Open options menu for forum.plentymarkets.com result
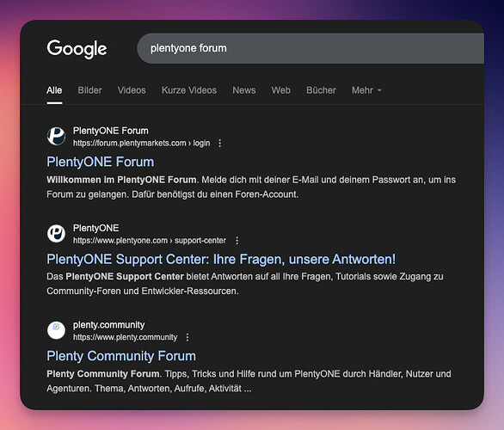Viewport: 504px width, 430px height. tap(220, 143)
